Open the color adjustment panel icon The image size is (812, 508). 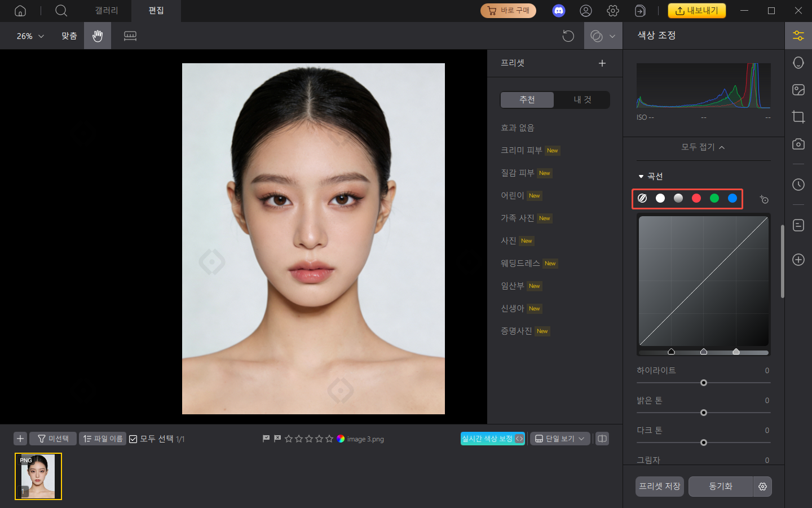pyautogui.click(x=798, y=35)
